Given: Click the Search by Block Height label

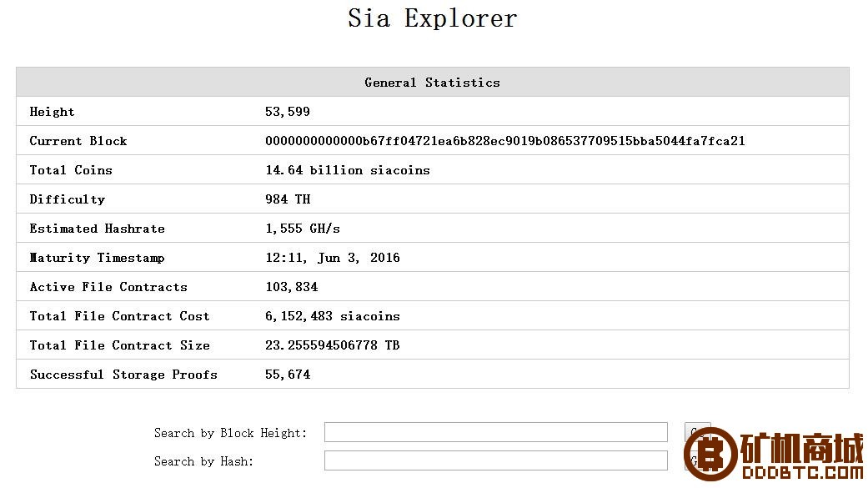Looking at the screenshot, I should coord(230,433).
